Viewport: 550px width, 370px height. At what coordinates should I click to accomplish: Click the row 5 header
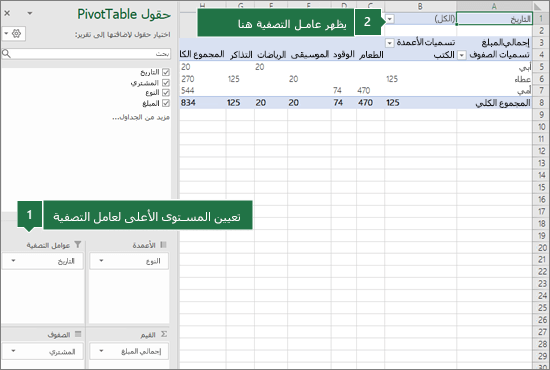541,67
